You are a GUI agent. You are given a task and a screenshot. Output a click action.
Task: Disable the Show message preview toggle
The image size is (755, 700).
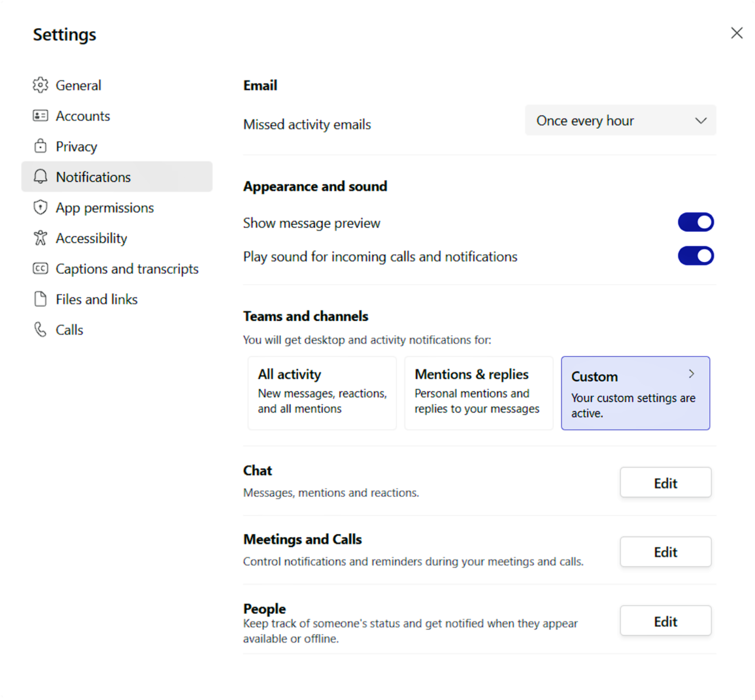click(696, 222)
